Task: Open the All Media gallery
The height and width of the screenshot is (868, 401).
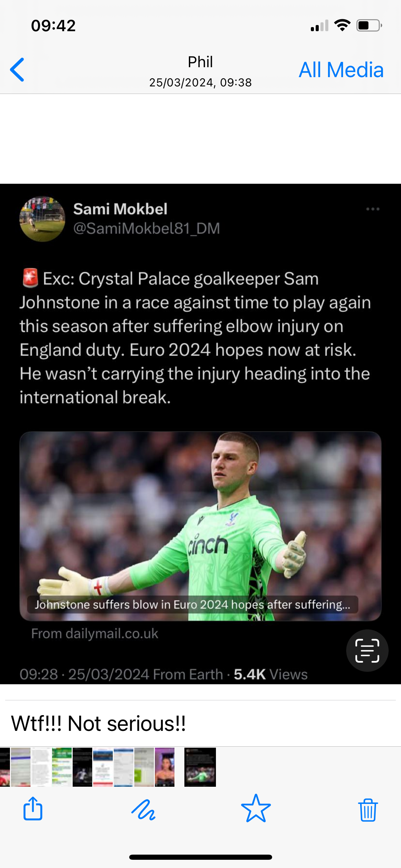Action: click(341, 70)
